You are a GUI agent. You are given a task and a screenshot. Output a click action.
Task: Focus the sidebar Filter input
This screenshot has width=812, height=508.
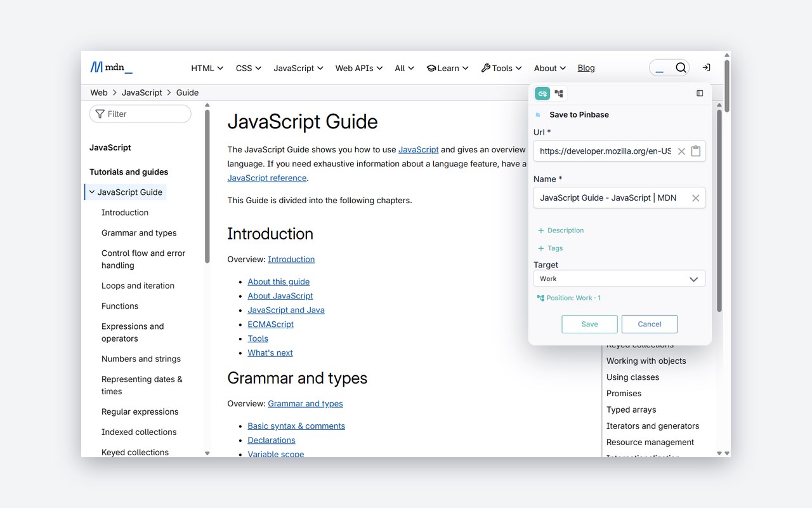click(140, 114)
